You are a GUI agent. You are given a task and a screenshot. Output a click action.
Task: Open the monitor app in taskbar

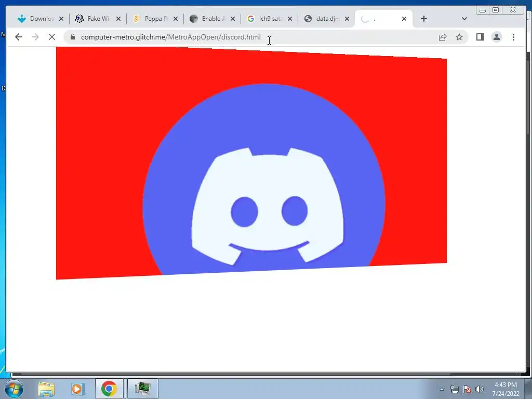tap(143, 389)
